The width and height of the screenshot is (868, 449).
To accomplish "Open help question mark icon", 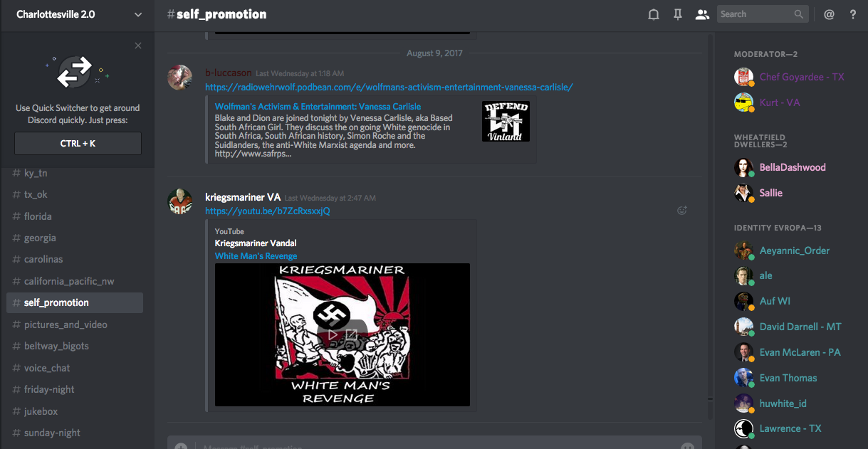I will (x=853, y=14).
